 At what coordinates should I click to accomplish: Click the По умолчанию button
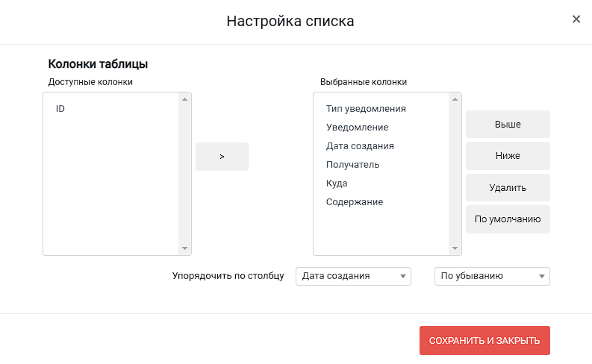508,219
